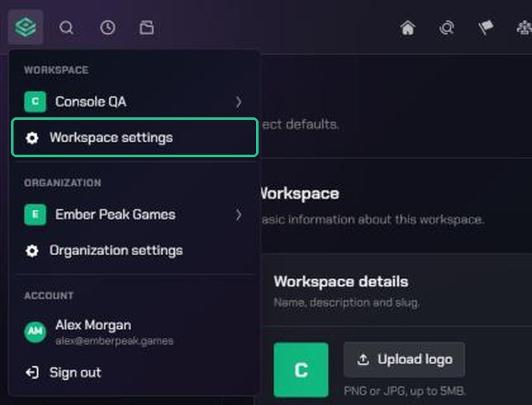Expand the Ember Peak Games chevron

pos(239,215)
